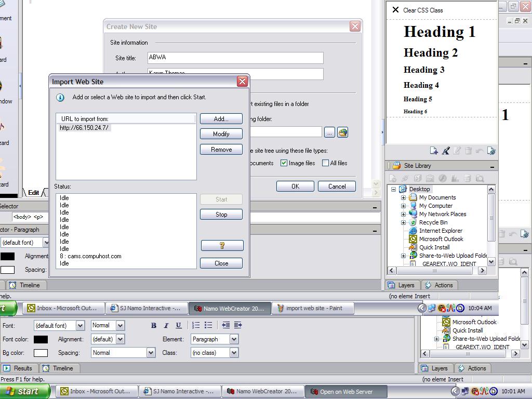Click the new style icon above Site Library

click(434, 151)
